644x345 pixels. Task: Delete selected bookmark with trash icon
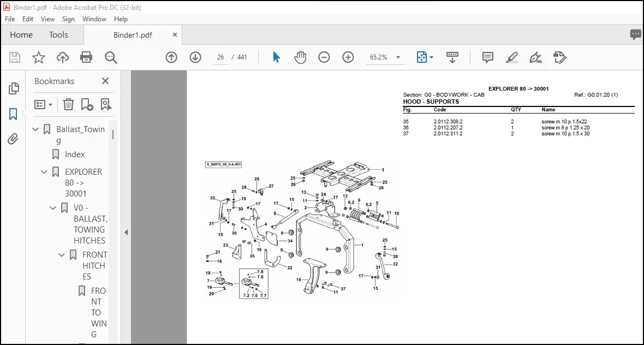click(x=68, y=104)
